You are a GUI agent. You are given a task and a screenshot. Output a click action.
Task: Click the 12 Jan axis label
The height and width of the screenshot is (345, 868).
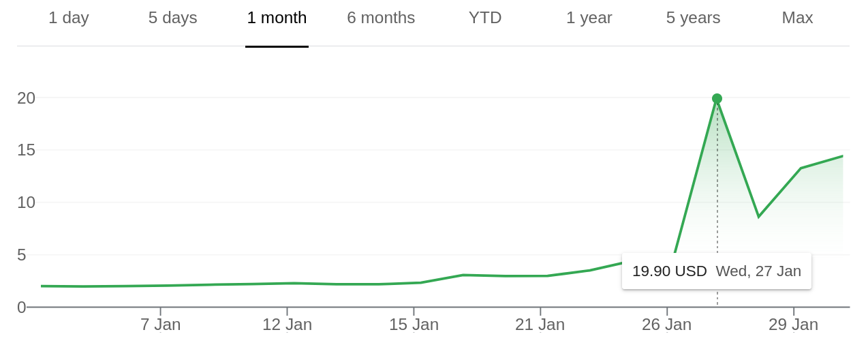pos(287,325)
